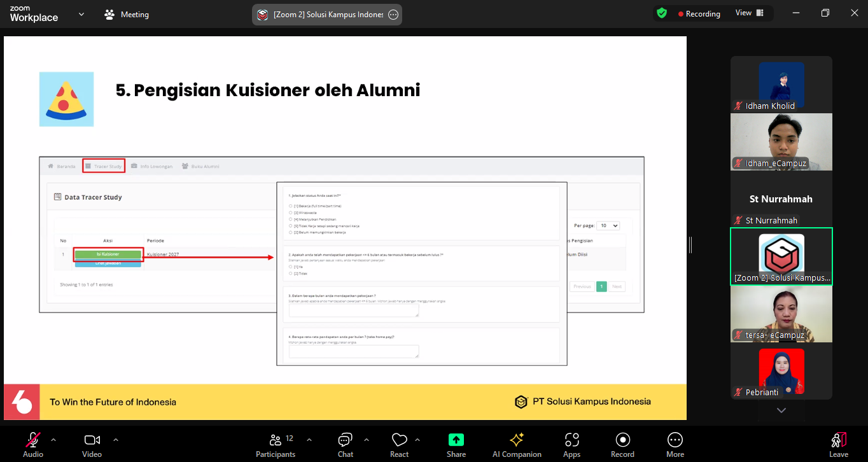Open the Chat panel
Image resolution: width=868 pixels, height=462 pixels.
pos(346,445)
